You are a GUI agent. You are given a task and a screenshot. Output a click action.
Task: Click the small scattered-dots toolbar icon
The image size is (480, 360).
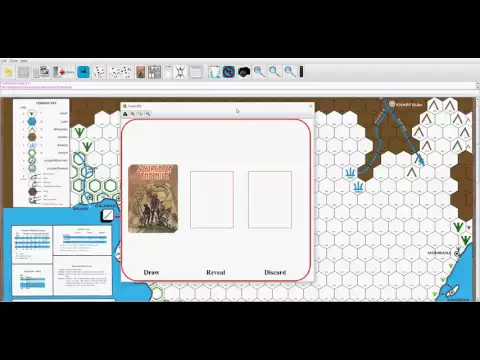pyautogui.click(x=99, y=72)
